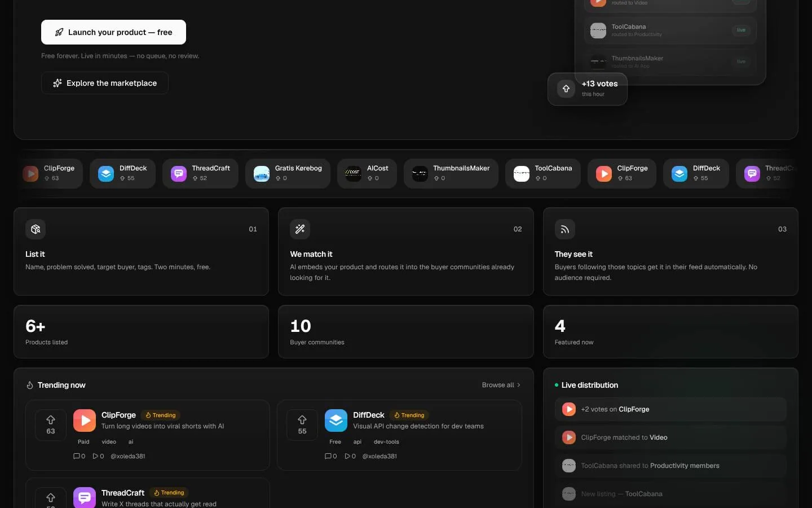Click ToolCabana icon in New listing row

point(569,494)
